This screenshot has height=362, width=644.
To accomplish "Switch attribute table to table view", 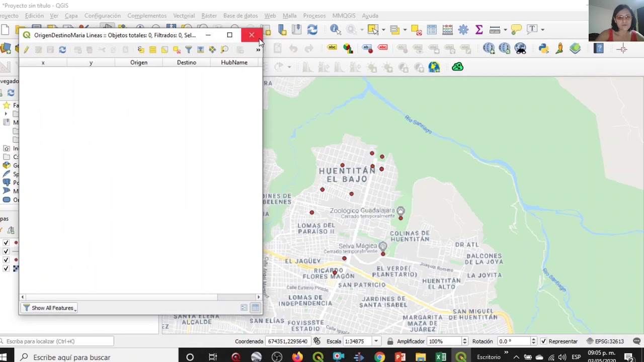I will (x=255, y=308).
